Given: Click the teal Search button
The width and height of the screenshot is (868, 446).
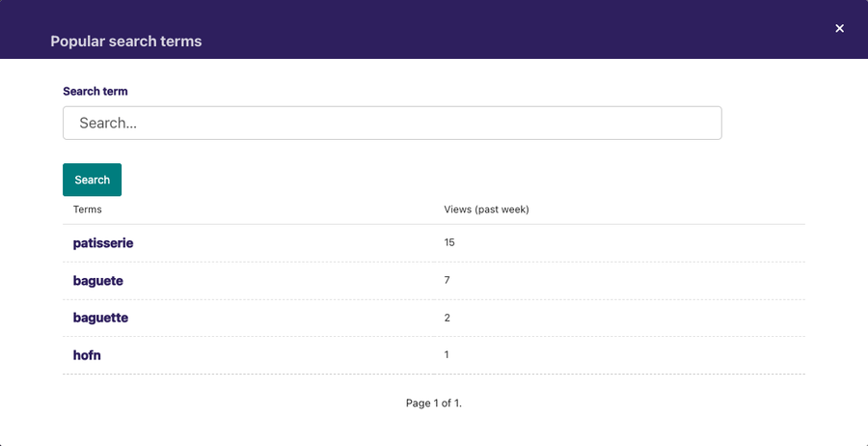Looking at the screenshot, I should [92, 180].
